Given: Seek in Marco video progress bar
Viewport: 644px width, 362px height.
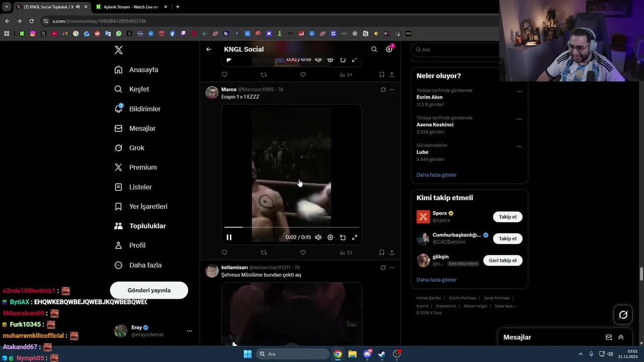Looking at the screenshot, I should point(292,227).
